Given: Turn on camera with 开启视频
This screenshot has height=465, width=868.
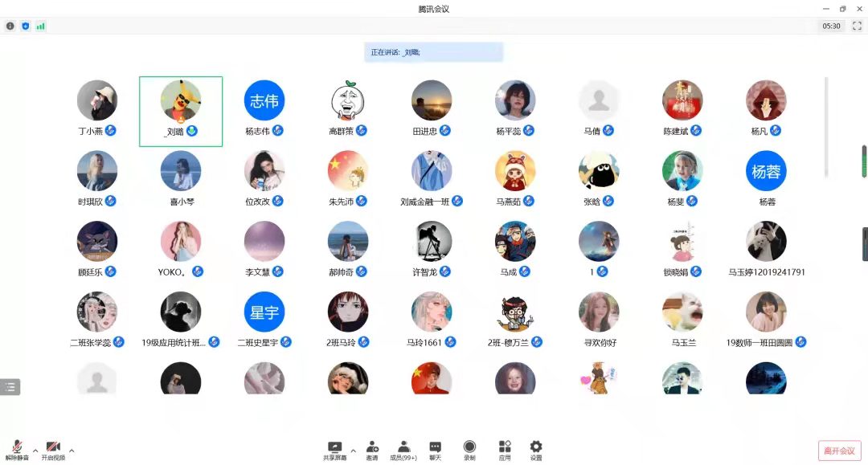Looking at the screenshot, I should 54,450.
